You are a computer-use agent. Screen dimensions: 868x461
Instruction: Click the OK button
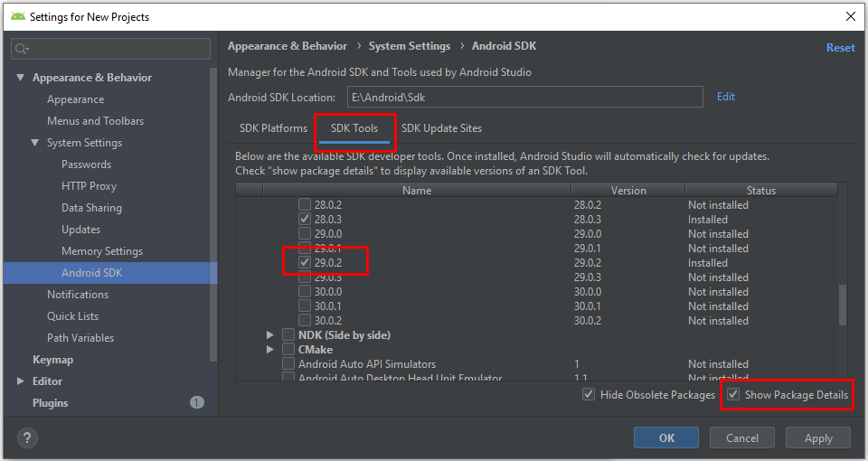tap(666, 437)
